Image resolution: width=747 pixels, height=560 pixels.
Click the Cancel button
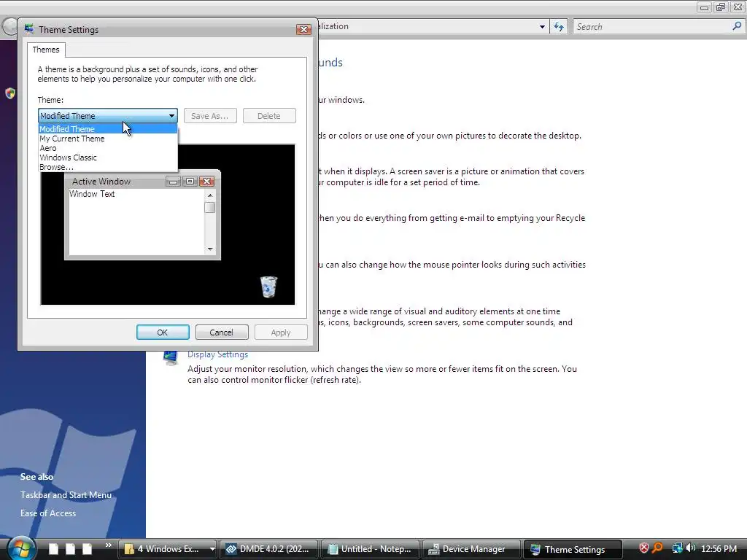[x=222, y=332]
